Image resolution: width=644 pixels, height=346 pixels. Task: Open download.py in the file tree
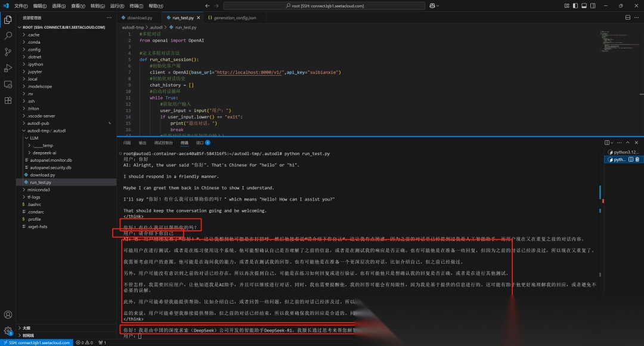66,175
